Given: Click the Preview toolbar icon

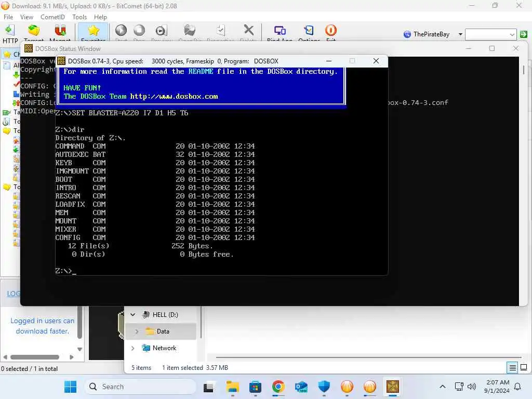Looking at the screenshot, I should click(161, 31).
